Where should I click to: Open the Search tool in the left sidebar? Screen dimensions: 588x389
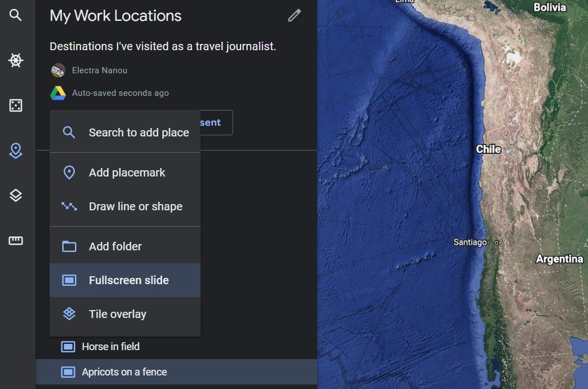[16, 15]
